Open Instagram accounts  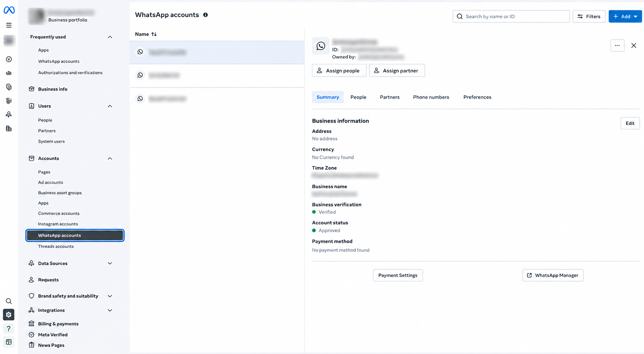coord(58,224)
